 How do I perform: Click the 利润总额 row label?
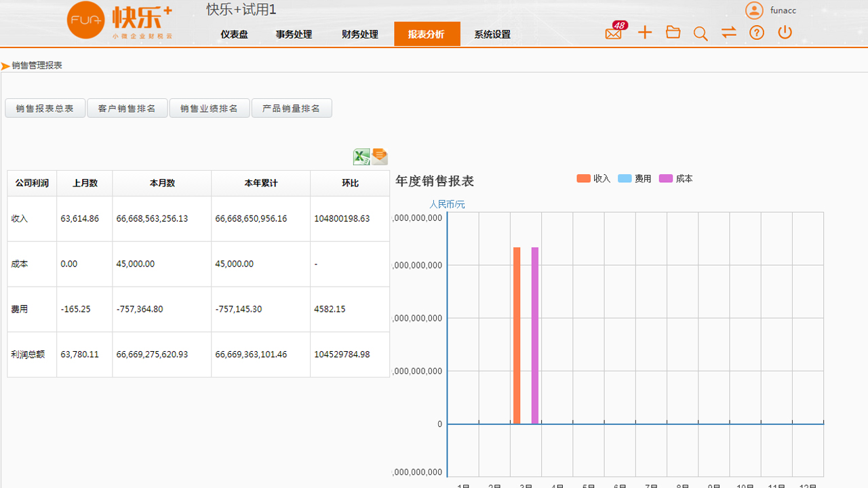point(28,354)
